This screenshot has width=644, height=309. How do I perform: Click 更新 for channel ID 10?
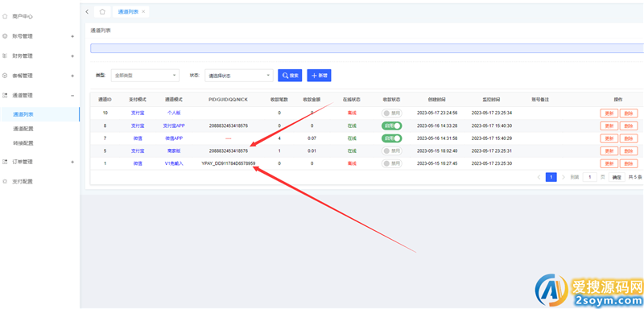(609, 113)
